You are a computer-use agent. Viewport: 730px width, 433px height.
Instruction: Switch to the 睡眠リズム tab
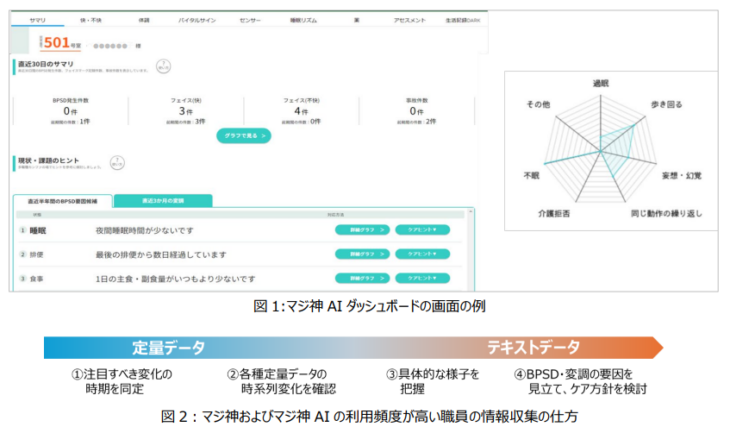305,20
